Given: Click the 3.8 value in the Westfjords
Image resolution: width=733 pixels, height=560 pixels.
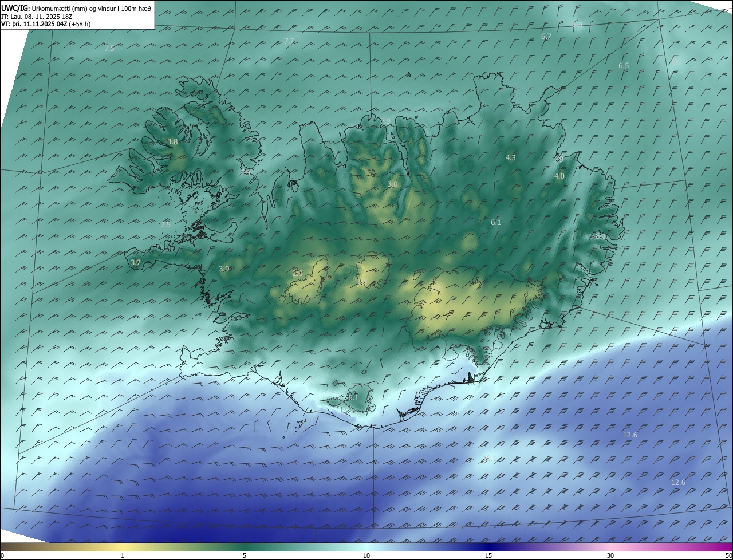Looking at the screenshot, I should coord(172,141).
